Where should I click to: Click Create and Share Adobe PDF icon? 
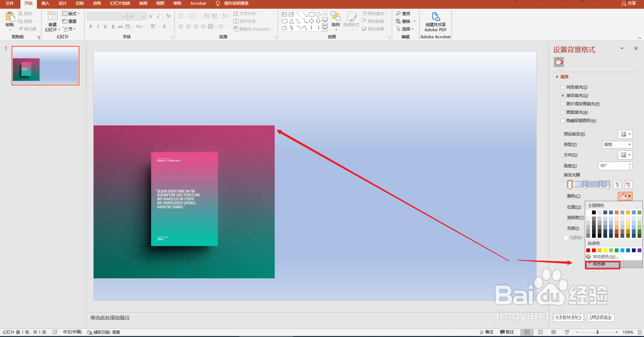pos(436,17)
